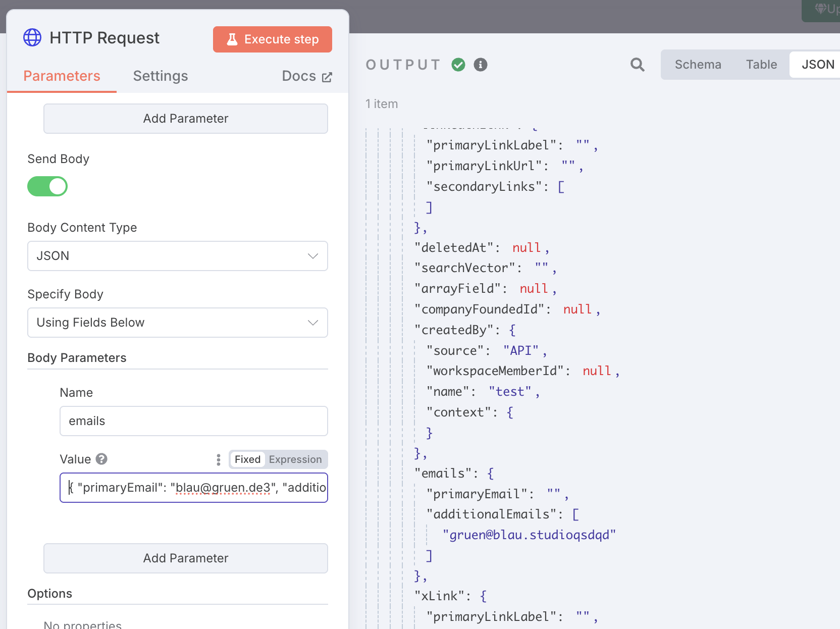840x629 pixels.
Task: Click the Execute step button
Action: coord(273,39)
